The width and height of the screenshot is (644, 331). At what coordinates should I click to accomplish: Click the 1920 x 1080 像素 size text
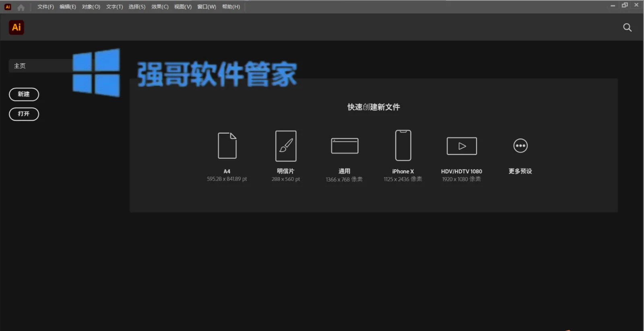click(461, 179)
